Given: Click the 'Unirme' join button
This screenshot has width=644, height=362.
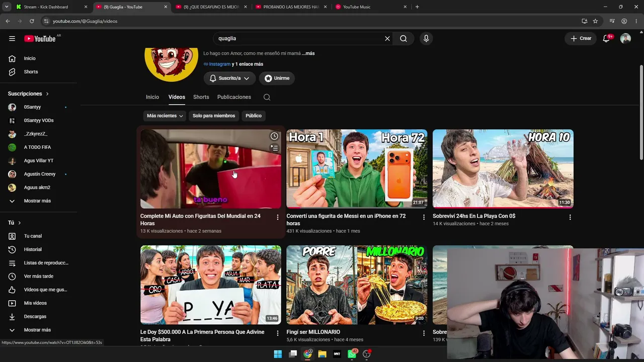Looking at the screenshot, I should click(277, 78).
